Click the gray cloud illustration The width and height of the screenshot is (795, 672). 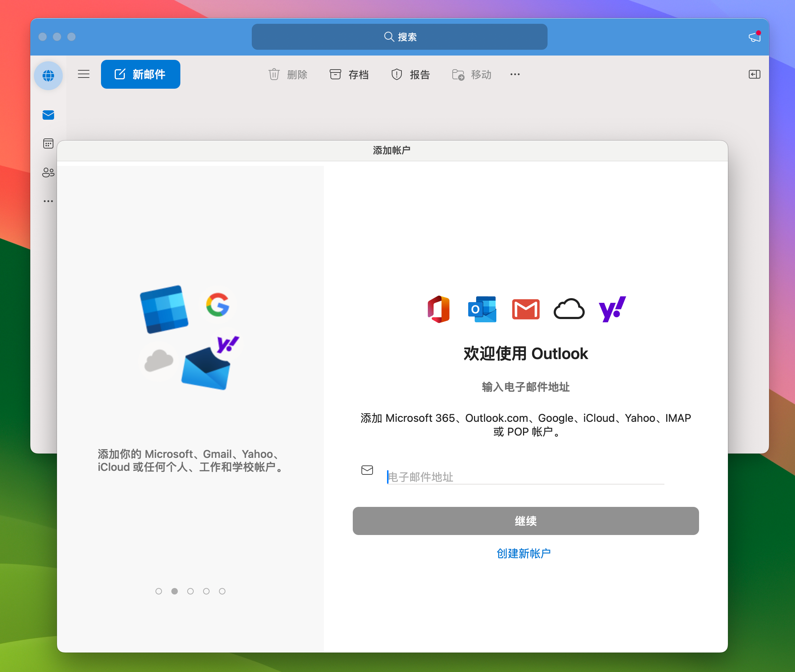tap(159, 361)
